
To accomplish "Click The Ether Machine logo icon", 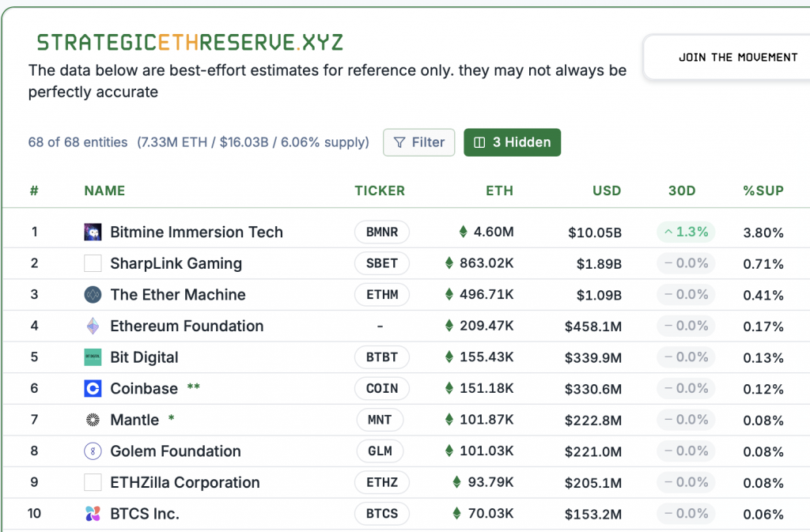I will point(93,295).
